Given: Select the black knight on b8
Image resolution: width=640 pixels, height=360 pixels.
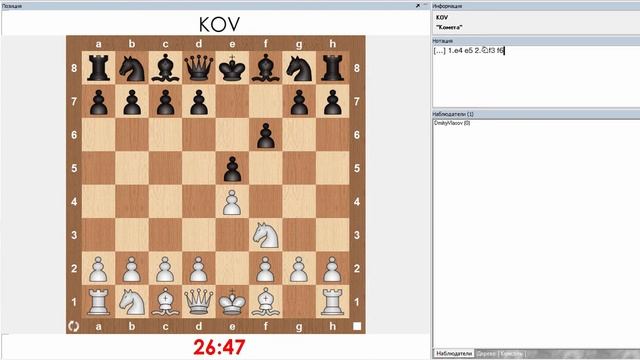Looking at the screenshot, I should point(132,68).
